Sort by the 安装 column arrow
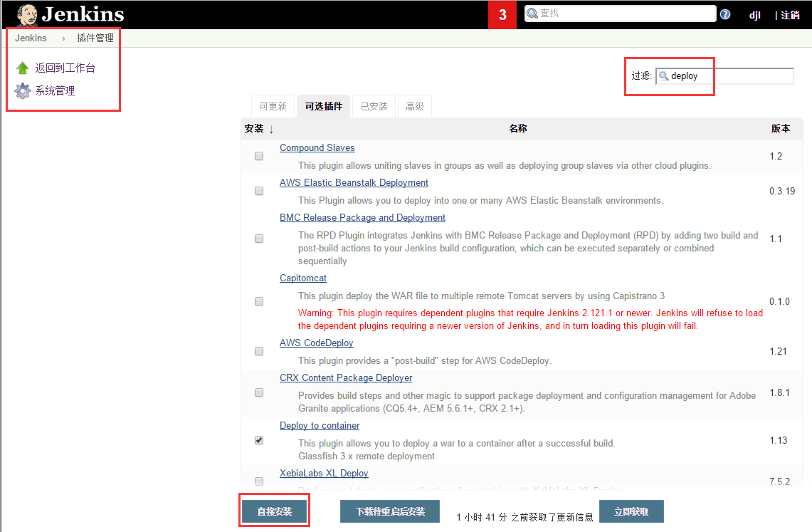Screen dimensions: 812x532 pos(271,129)
